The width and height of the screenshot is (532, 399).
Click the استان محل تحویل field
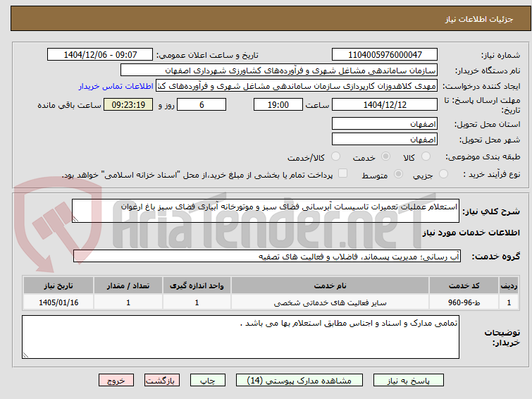pos(385,123)
